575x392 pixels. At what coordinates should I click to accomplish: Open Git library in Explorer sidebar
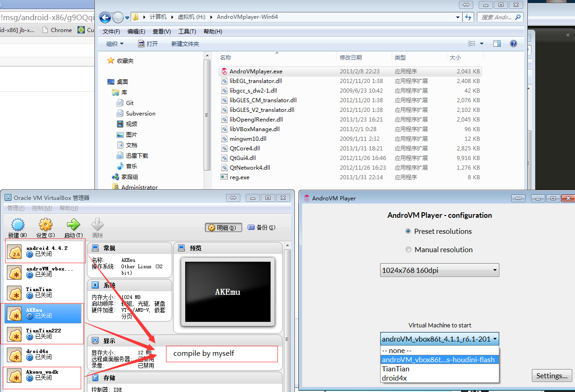tap(125, 103)
